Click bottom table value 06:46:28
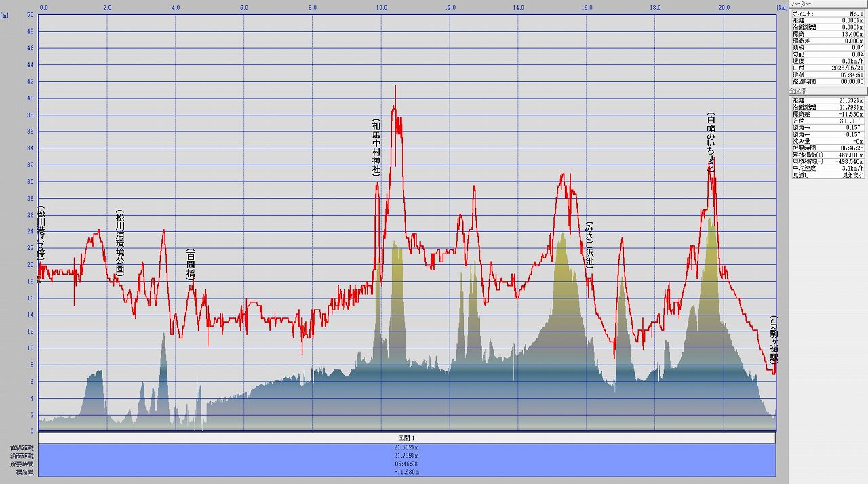The image size is (868, 484). 407,464
